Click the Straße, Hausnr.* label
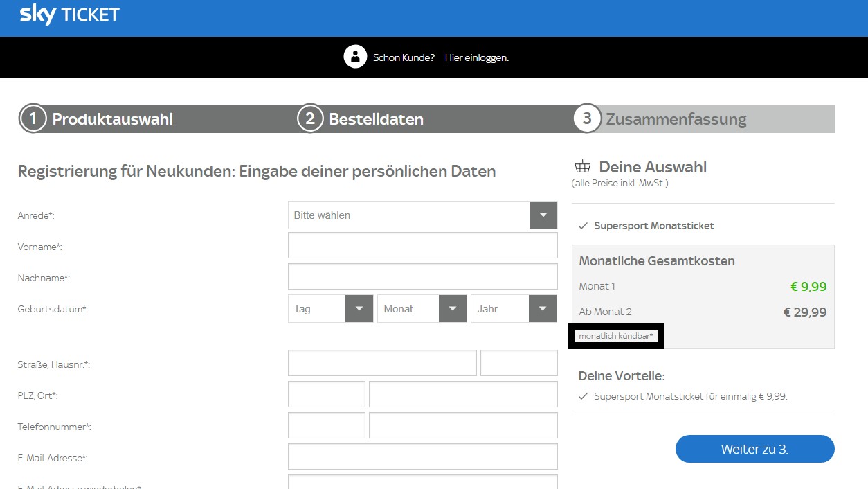This screenshot has height=489, width=868. click(54, 364)
